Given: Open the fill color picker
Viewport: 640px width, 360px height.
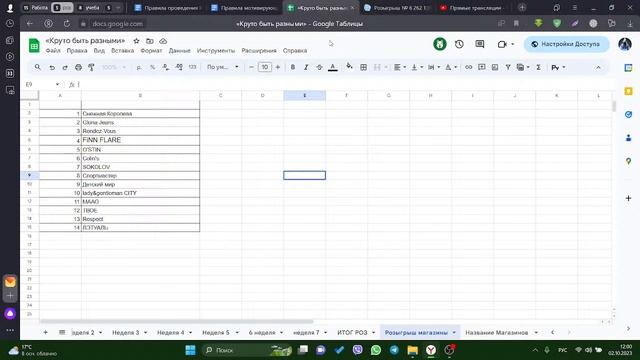Looking at the screenshot, I should coord(349,67).
